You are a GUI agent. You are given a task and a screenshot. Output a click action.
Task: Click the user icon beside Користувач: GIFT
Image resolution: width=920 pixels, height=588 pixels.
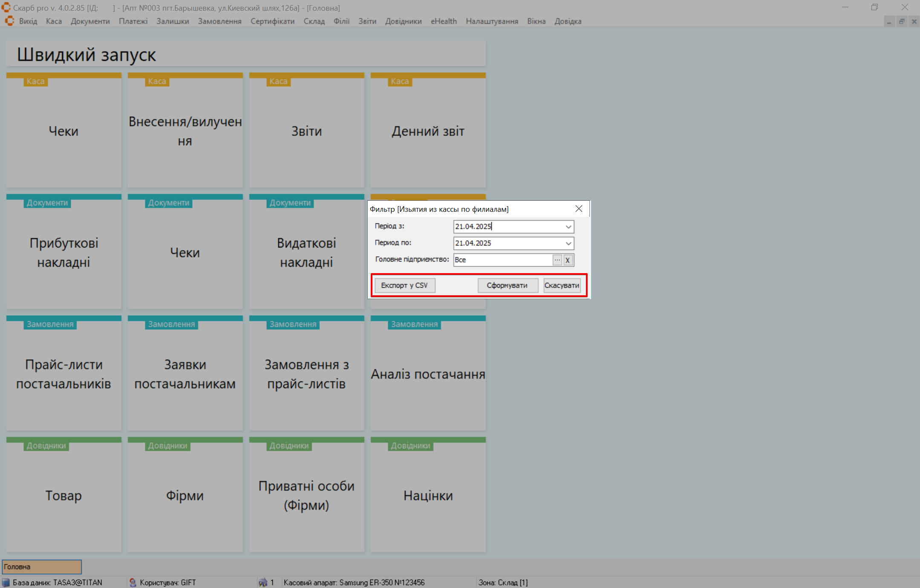pos(133,582)
